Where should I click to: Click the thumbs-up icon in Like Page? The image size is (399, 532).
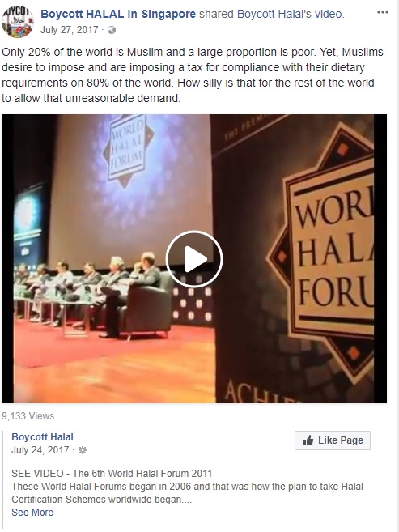point(308,440)
